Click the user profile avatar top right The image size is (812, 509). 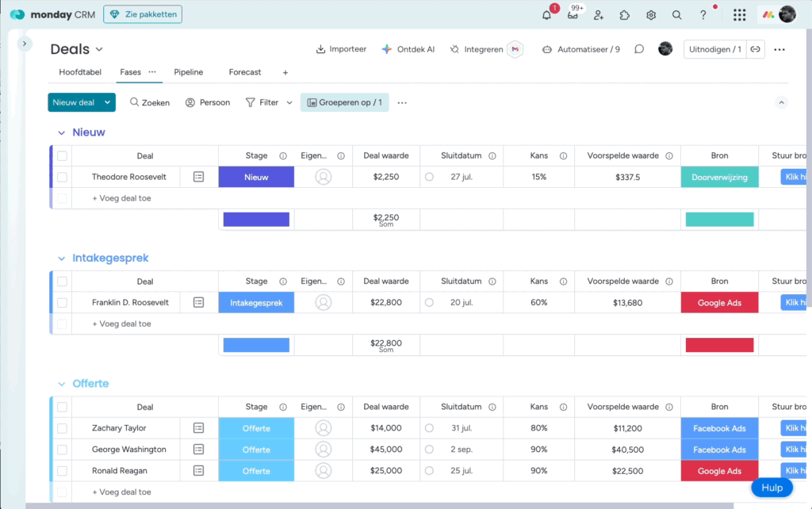coord(787,14)
